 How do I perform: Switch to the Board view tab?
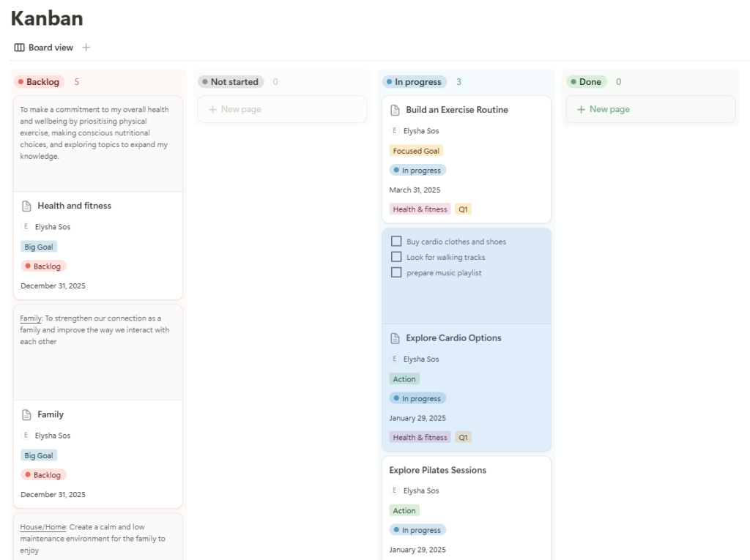(x=50, y=47)
